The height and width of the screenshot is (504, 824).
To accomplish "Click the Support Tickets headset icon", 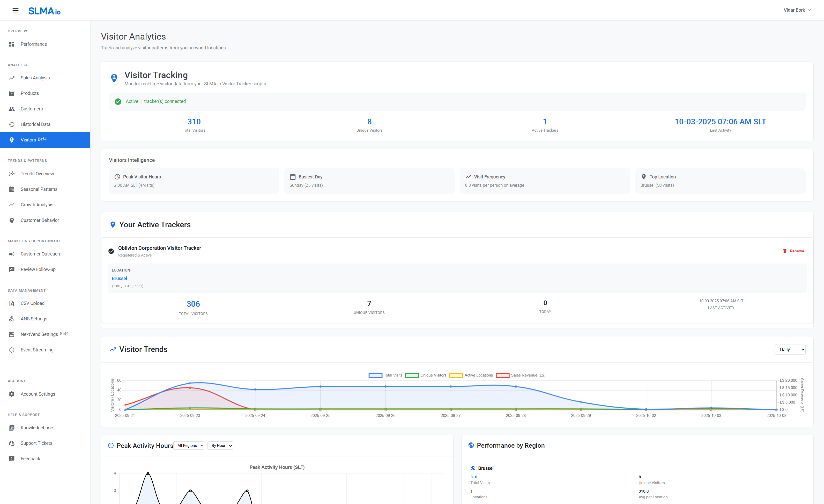I will tap(12, 443).
